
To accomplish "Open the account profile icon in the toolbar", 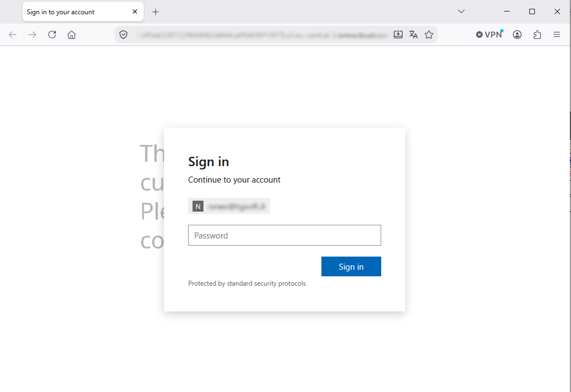I will (x=517, y=35).
